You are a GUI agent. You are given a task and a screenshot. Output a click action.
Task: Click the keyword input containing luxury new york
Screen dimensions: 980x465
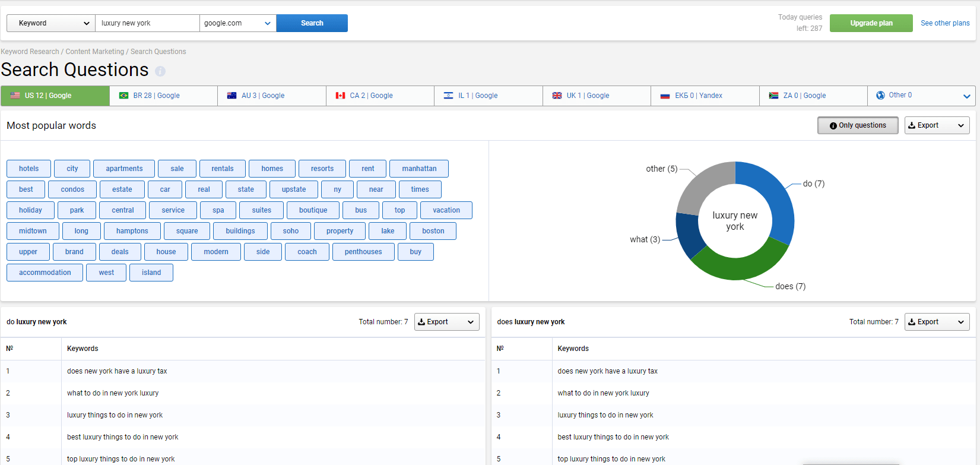pos(147,23)
